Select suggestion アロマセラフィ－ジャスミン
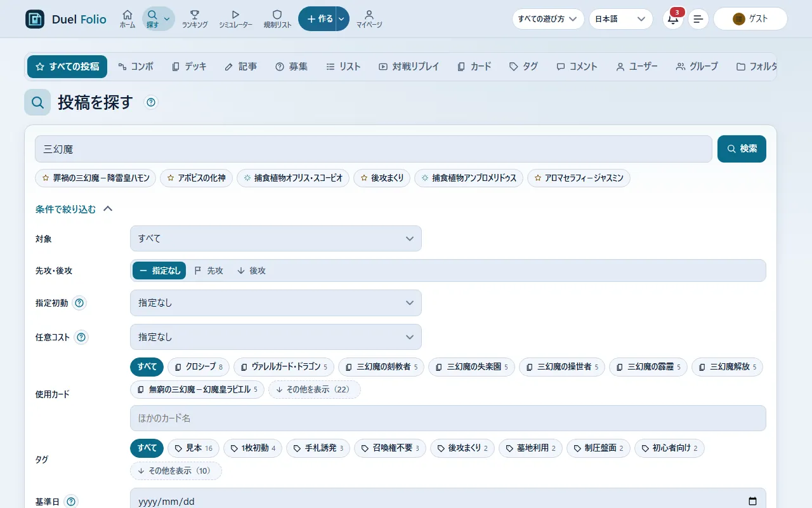 click(579, 178)
